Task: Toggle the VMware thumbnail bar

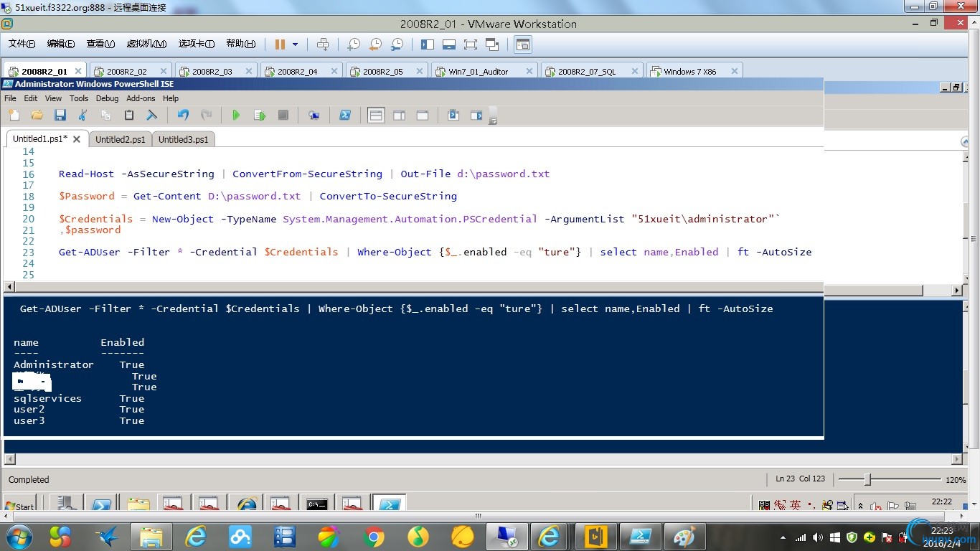Action: point(449,44)
